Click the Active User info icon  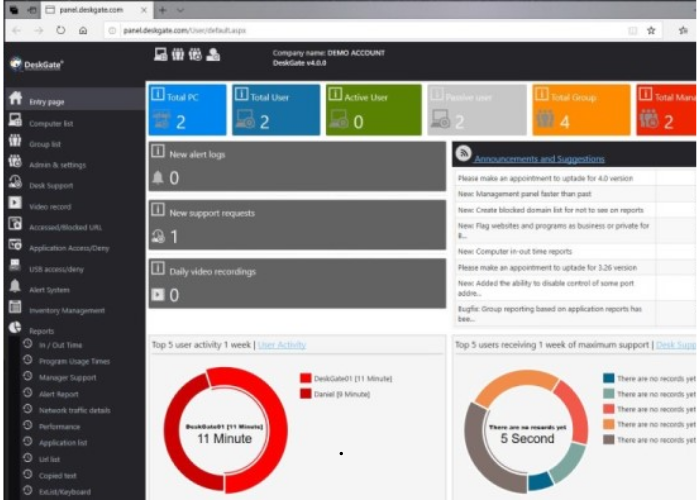click(335, 94)
